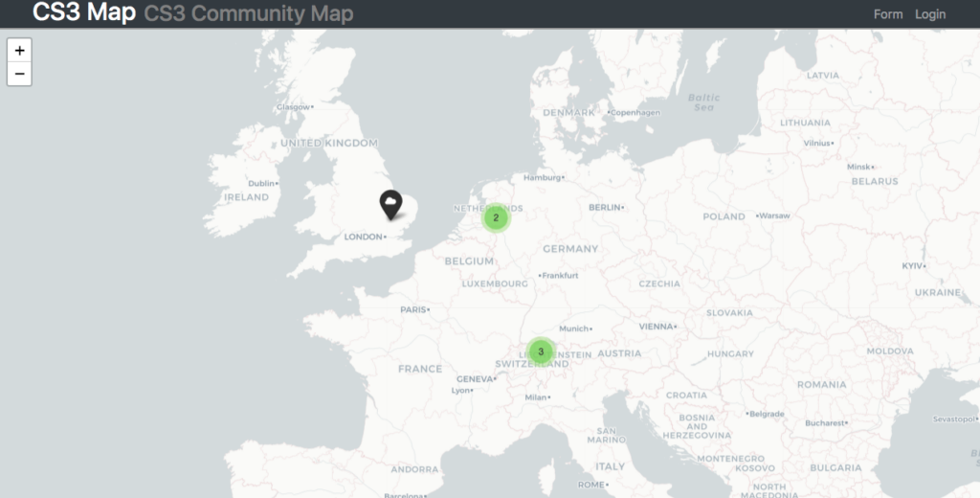The width and height of the screenshot is (980, 498).
Task: Click the SLOVAKIA country label
Action: tap(729, 313)
